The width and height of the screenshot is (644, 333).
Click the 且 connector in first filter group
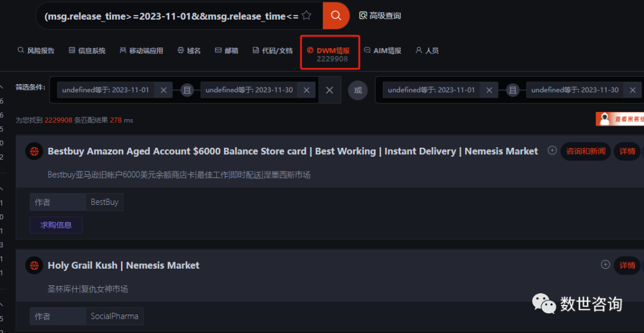pos(187,90)
